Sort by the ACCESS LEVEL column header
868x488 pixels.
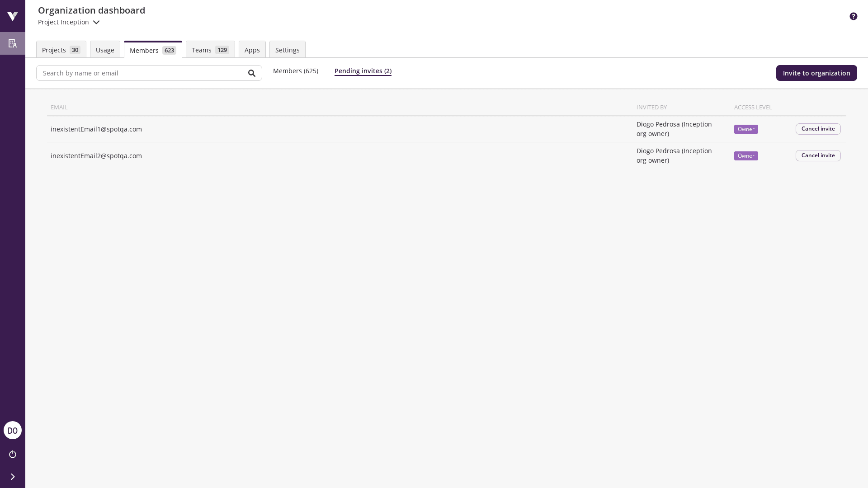[x=752, y=107]
